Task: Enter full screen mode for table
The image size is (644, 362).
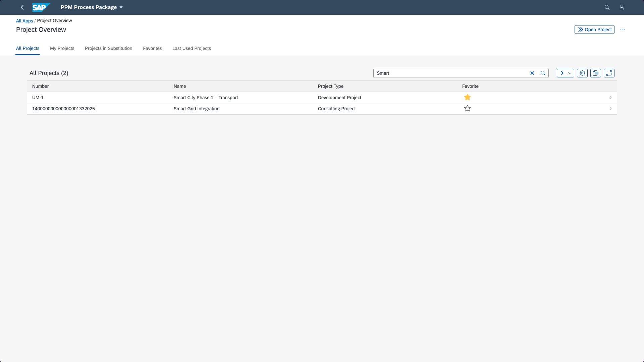Action: 609,73
